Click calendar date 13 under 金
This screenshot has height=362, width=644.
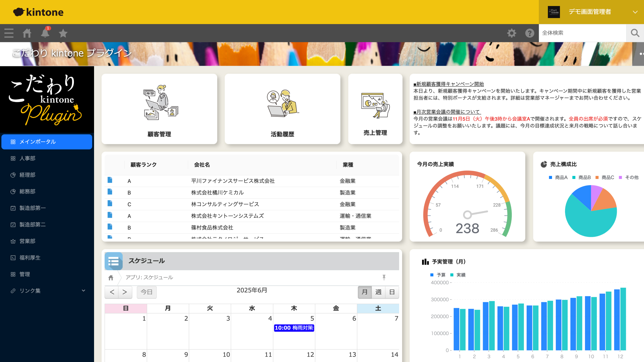click(x=352, y=355)
